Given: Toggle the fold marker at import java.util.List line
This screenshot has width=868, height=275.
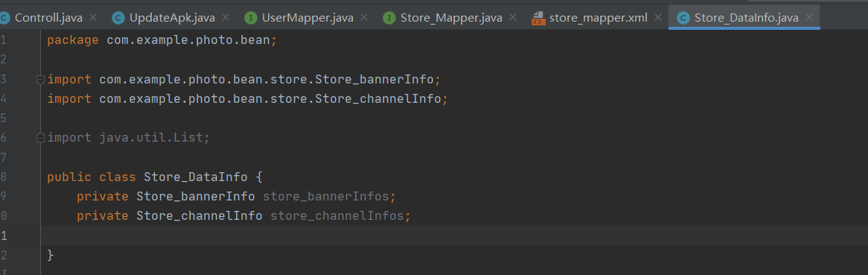Looking at the screenshot, I should click(40, 137).
